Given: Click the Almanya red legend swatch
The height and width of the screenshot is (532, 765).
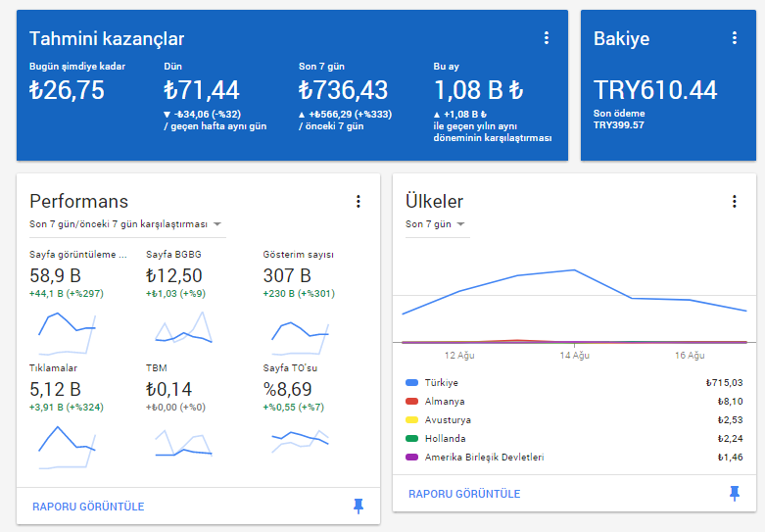Looking at the screenshot, I should click(412, 401).
